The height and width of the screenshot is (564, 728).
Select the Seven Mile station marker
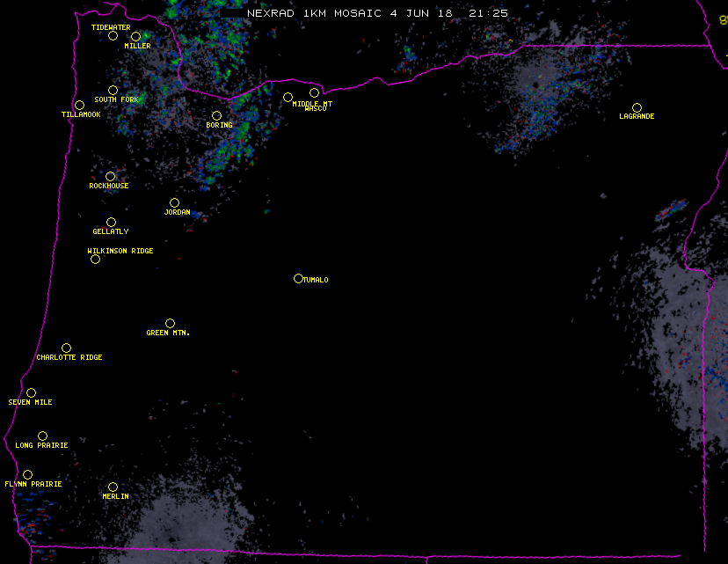[x=31, y=393]
